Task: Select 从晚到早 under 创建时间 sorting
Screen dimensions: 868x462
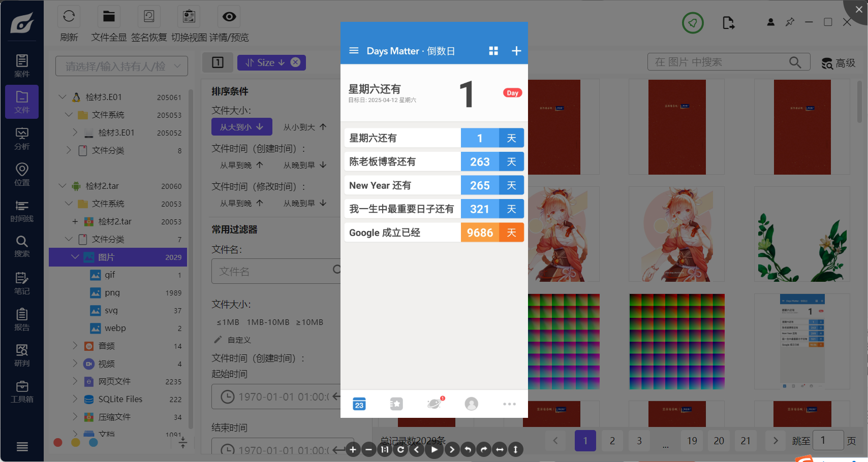Action: pyautogui.click(x=305, y=165)
